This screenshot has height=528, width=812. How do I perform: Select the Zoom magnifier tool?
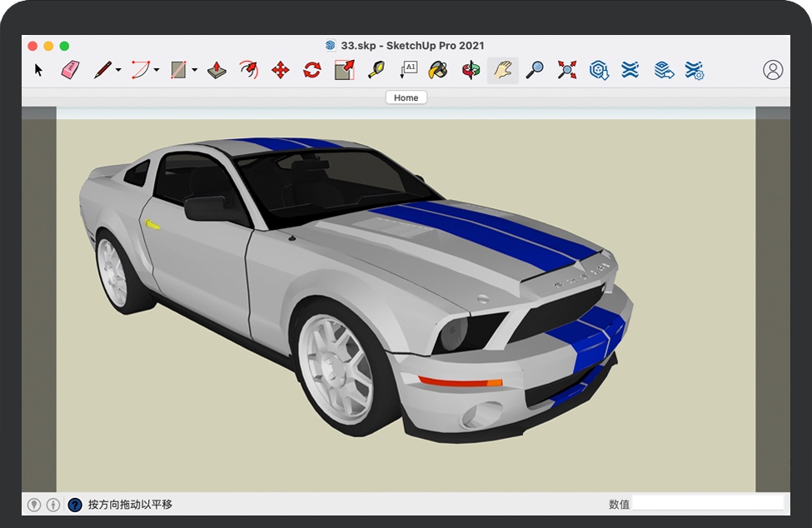pyautogui.click(x=534, y=71)
